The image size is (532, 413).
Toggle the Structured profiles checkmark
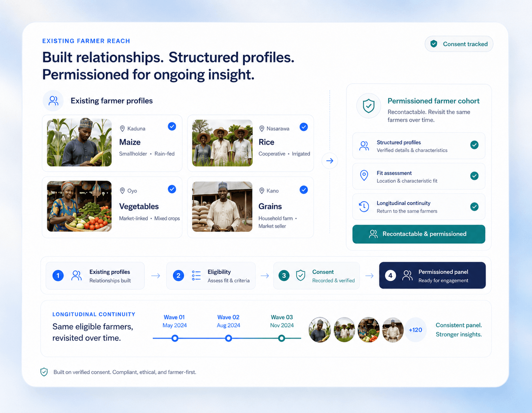474,145
